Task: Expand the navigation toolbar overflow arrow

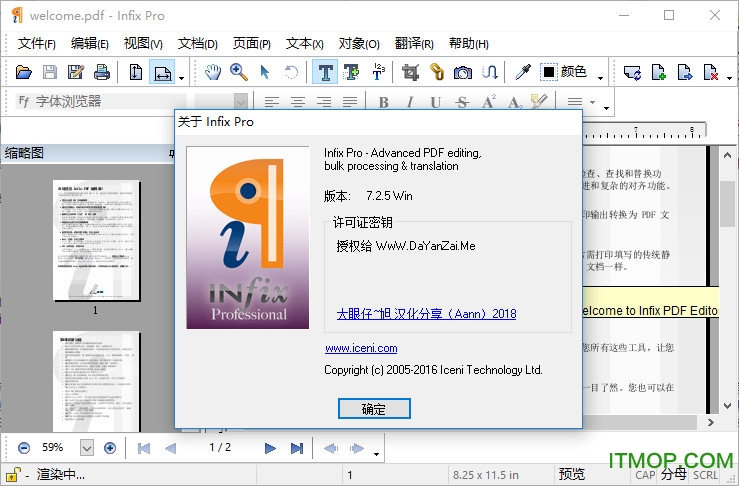Action: click(x=376, y=454)
